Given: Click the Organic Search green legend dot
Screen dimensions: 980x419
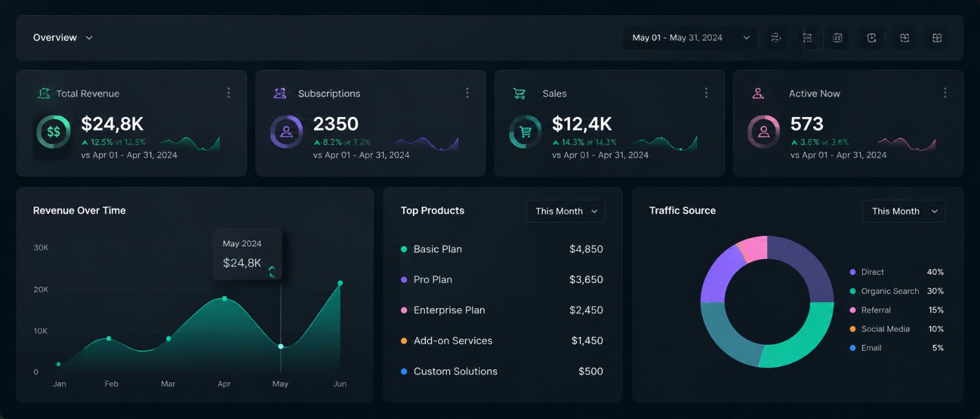Looking at the screenshot, I should [853, 291].
